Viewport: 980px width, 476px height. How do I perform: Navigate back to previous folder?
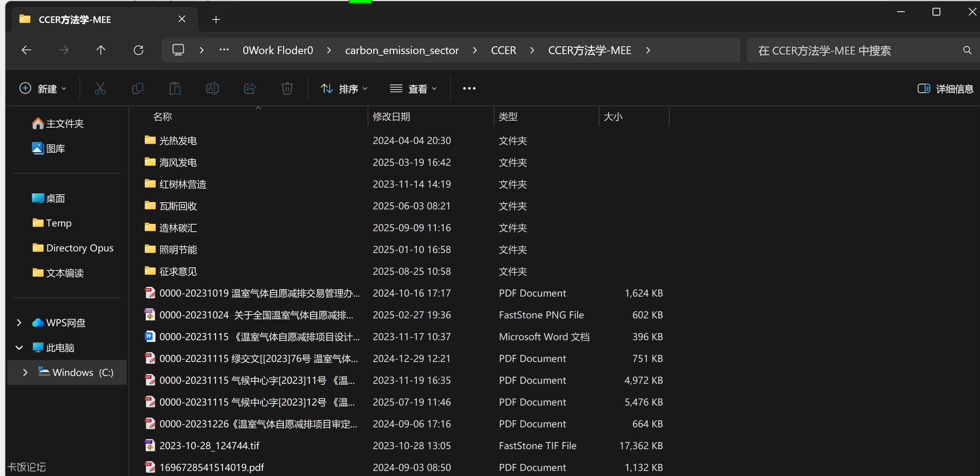(x=26, y=50)
